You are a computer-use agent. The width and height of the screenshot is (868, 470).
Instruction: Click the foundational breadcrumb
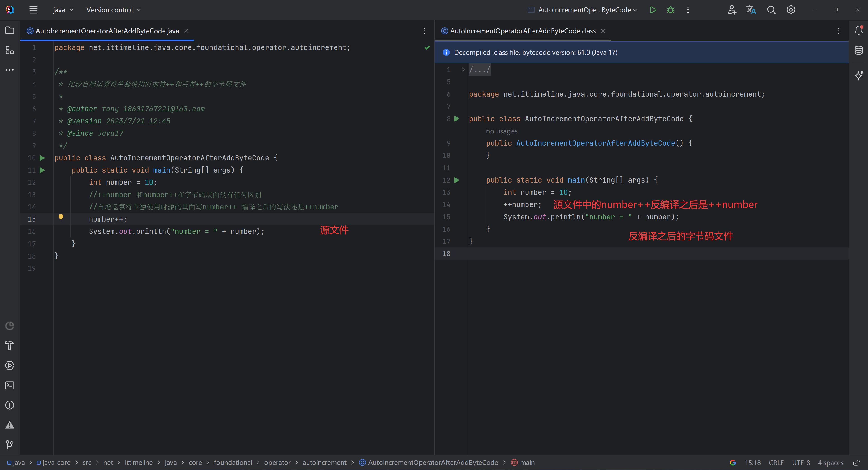pyautogui.click(x=233, y=463)
